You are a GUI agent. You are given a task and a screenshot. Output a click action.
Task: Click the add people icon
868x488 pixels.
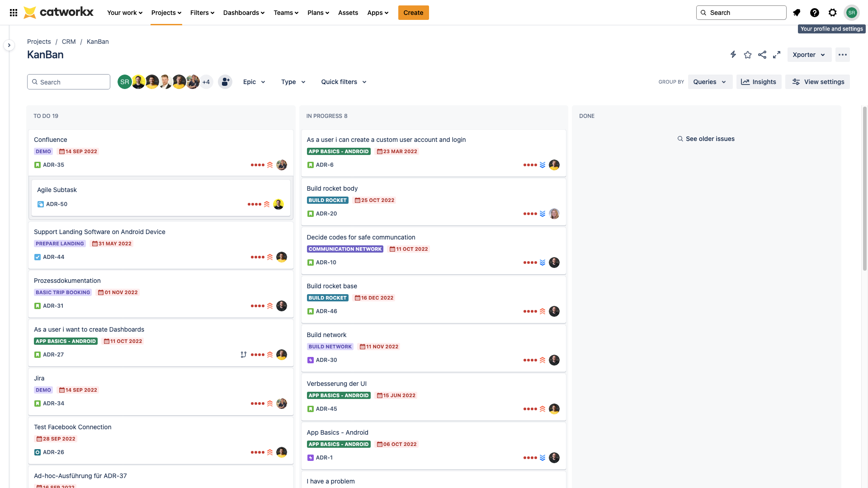click(x=225, y=82)
